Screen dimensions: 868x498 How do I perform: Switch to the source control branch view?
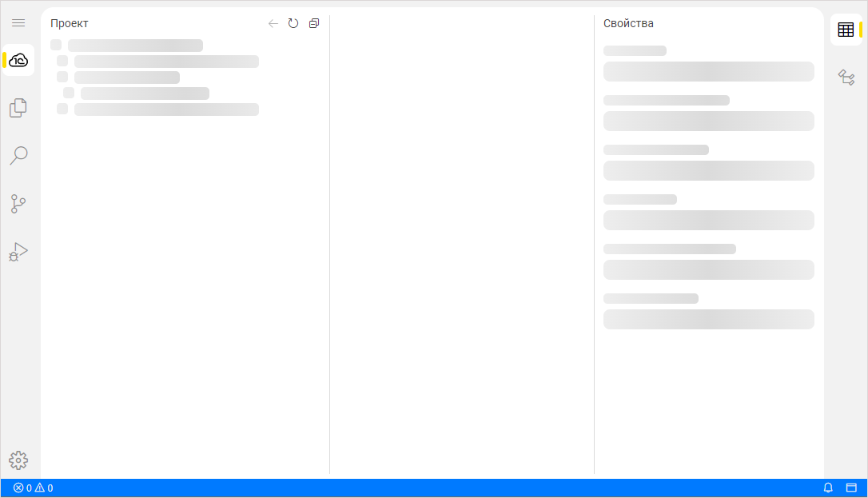18,204
